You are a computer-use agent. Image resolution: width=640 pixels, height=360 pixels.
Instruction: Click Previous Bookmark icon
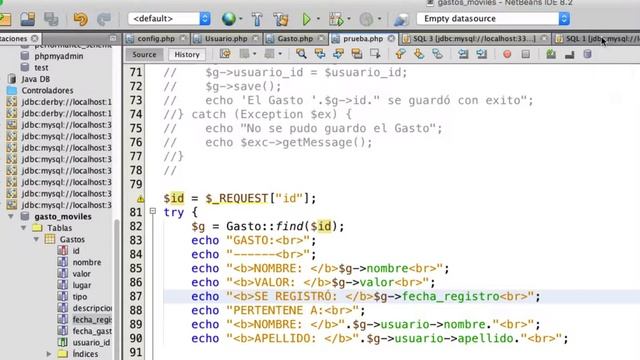[x=400, y=54]
